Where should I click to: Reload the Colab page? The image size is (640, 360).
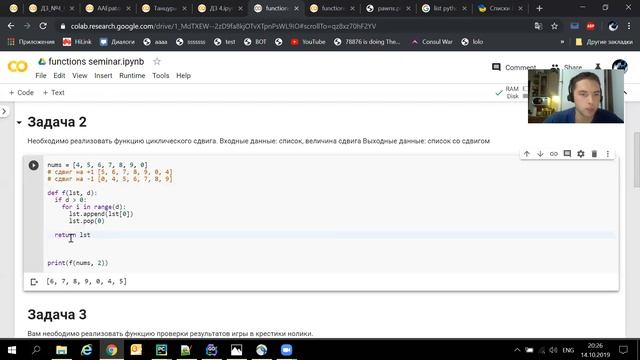(43, 26)
